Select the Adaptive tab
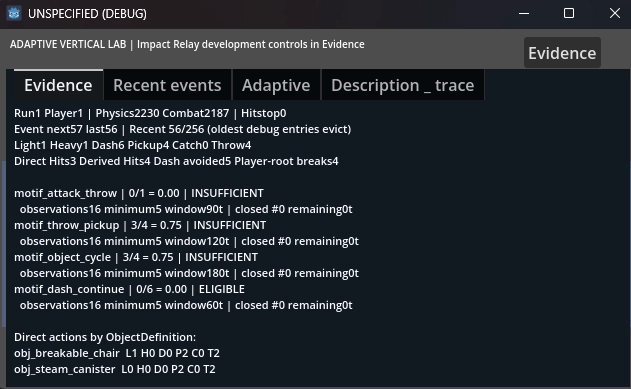The width and height of the screenshot is (631, 389). pyautogui.click(x=276, y=85)
